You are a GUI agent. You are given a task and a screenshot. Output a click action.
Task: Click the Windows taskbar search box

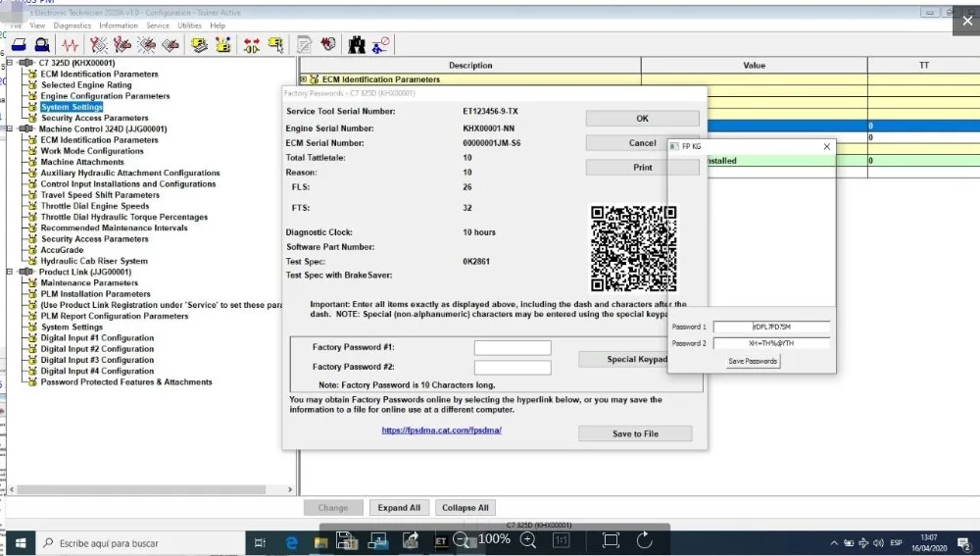pos(141,543)
